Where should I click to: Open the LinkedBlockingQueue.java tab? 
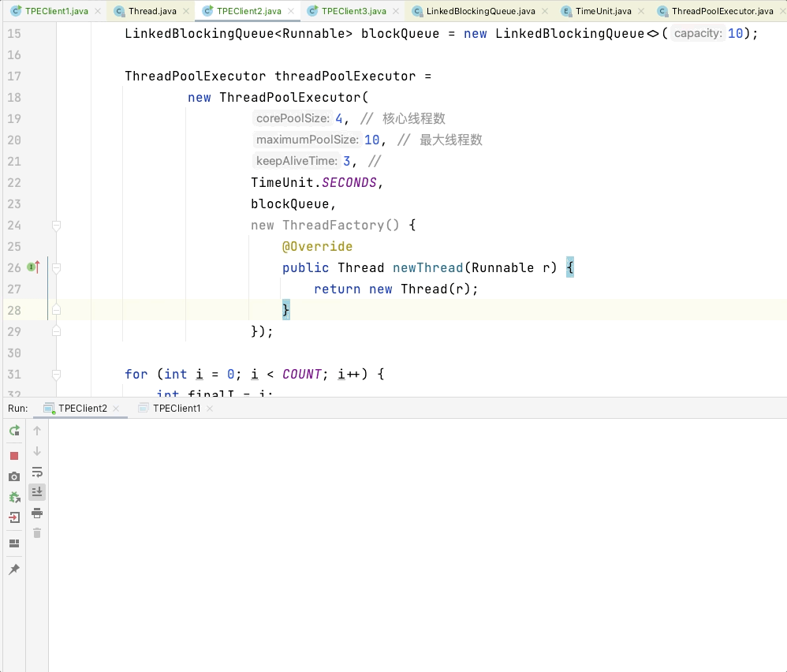point(480,11)
